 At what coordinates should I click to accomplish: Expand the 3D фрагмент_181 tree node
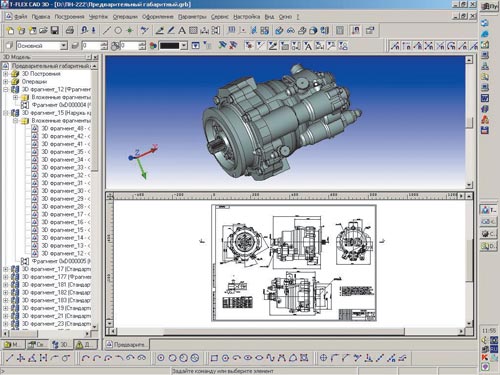click(x=6, y=285)
